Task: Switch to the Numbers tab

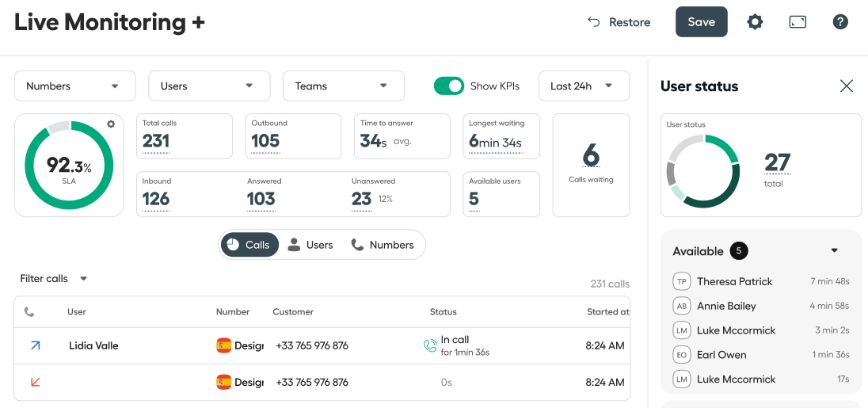Action: tap(383, 245)
